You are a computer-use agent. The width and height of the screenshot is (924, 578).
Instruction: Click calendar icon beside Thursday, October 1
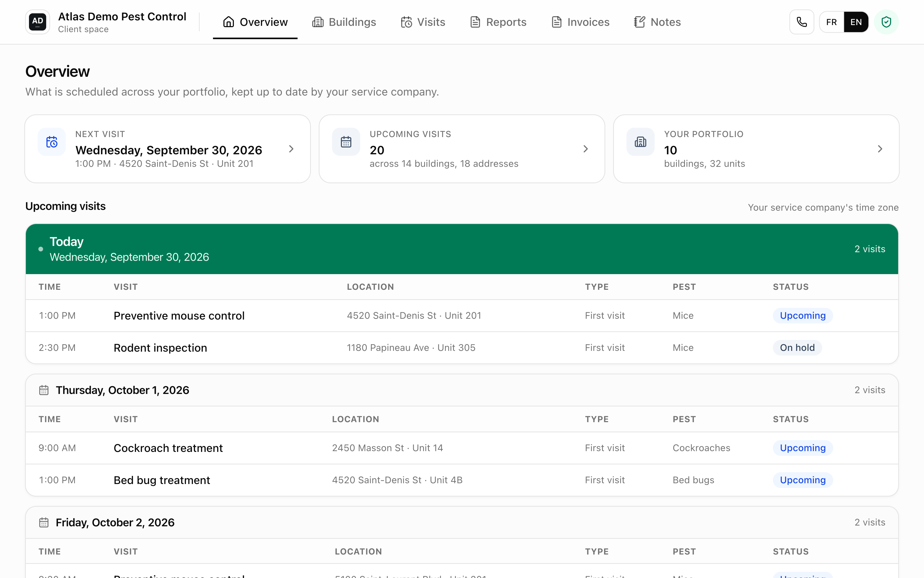tap(44, 390)
